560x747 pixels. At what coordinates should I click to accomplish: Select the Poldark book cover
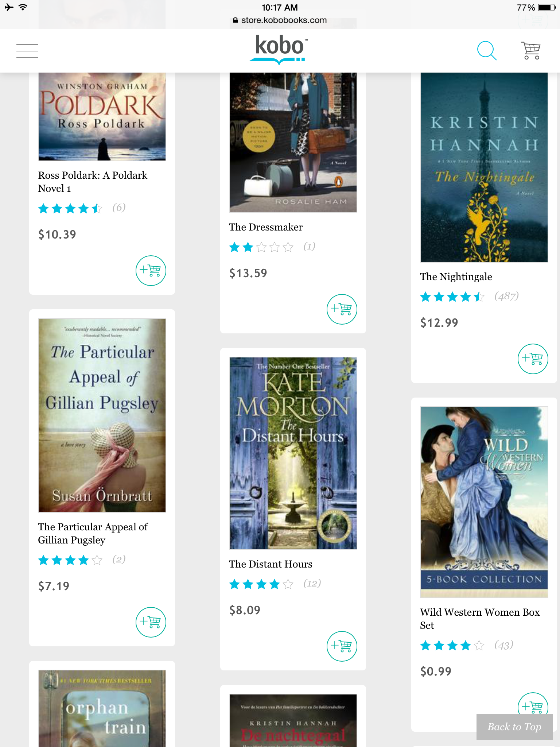pos(102,117)
